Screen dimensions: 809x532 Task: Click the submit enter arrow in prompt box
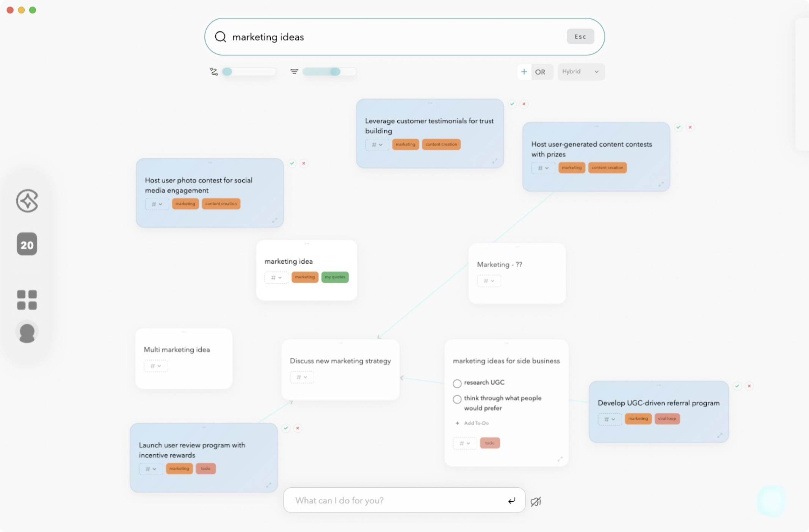(x=512, y=501)
